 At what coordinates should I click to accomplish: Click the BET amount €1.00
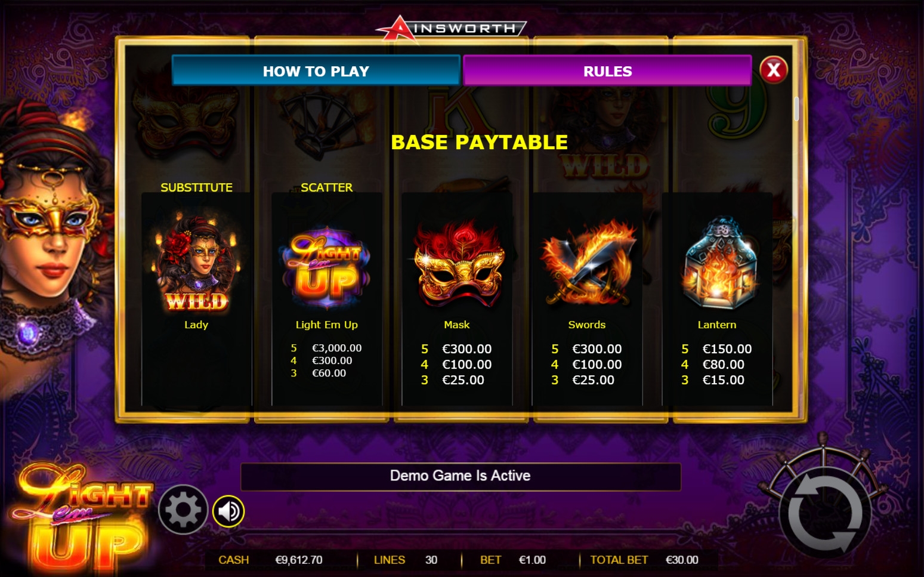coord(532,560)
